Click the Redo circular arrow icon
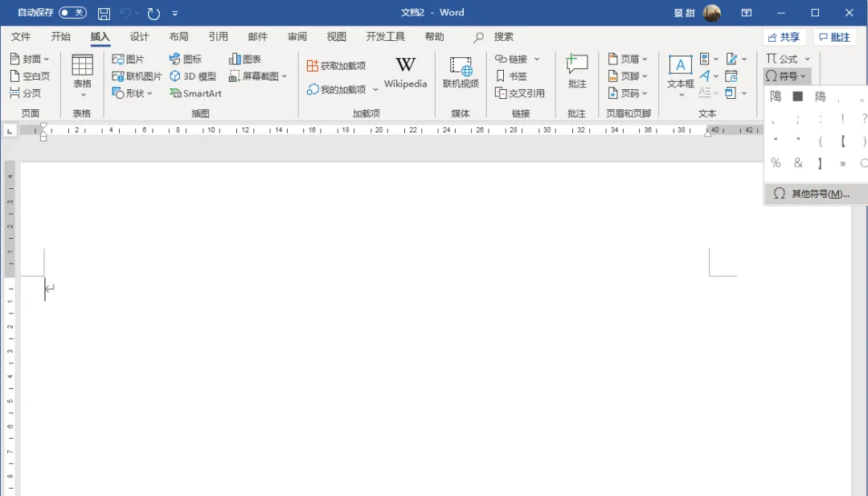The image size is (868, 496). [154, 14]
